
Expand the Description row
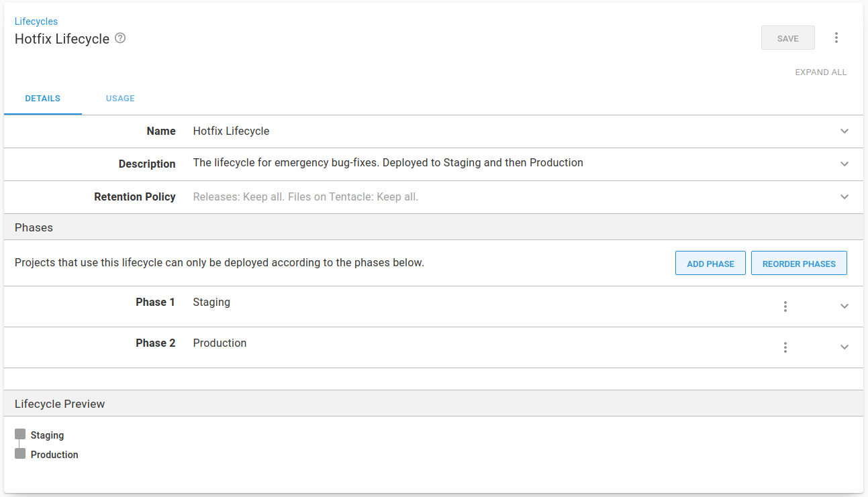[x=844, y=164]
